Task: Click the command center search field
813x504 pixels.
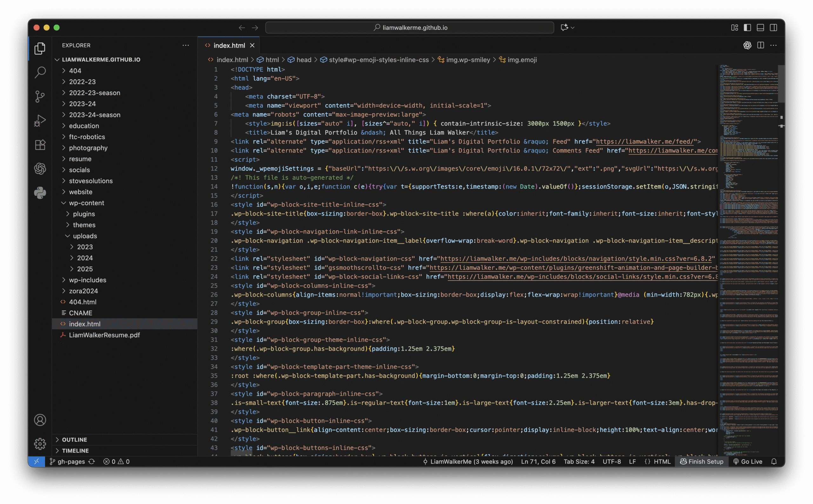Action: click(409, 28)
